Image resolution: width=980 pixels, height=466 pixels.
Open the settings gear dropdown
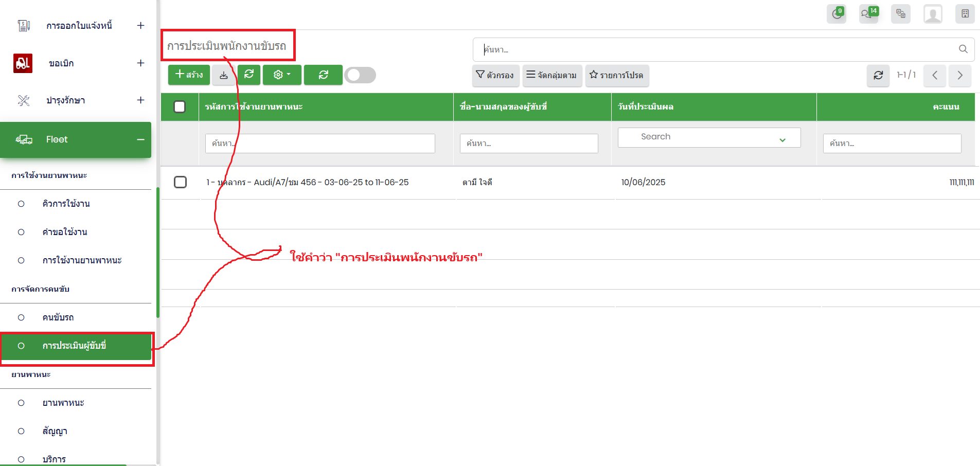tap(281, 75)
